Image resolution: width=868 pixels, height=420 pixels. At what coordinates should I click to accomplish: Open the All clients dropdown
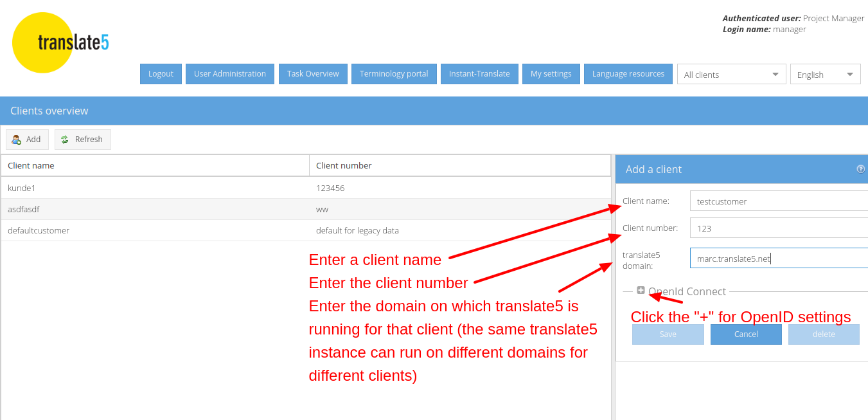[x=732, y=74]
